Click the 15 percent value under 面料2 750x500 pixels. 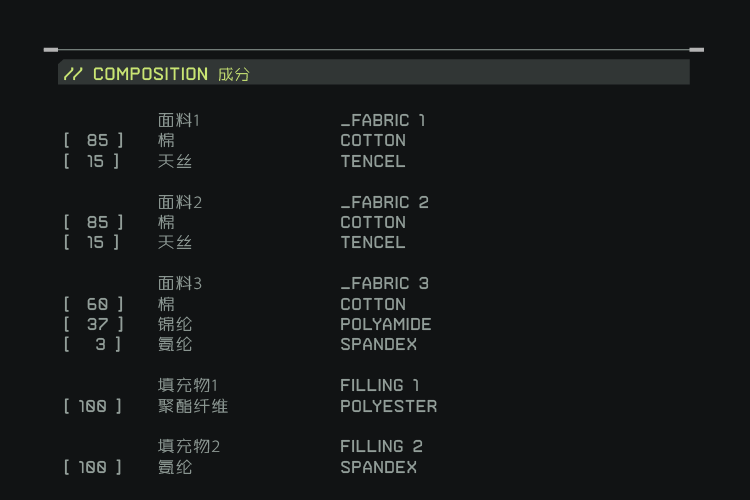[x=95, y=242]
